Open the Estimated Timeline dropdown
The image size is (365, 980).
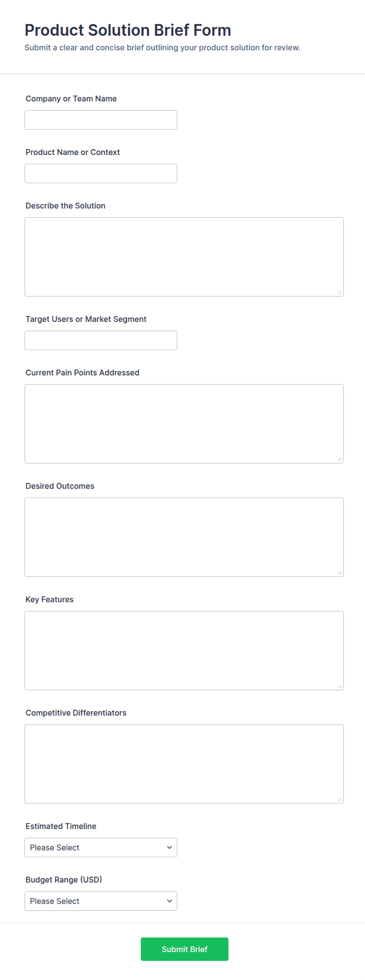click(101, 847)
